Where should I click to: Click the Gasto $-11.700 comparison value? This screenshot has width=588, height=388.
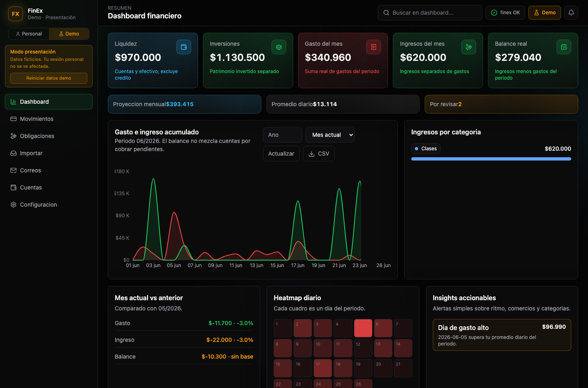[x=231, y=323]
